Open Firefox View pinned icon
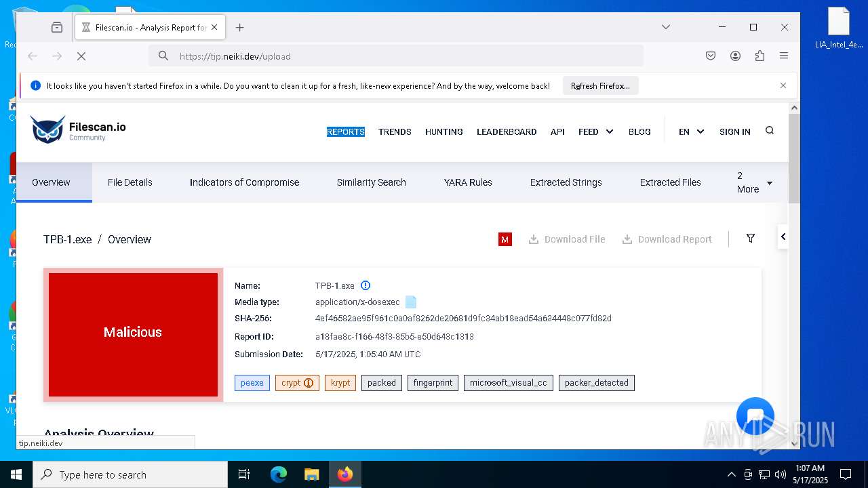 tap(57, 27)
